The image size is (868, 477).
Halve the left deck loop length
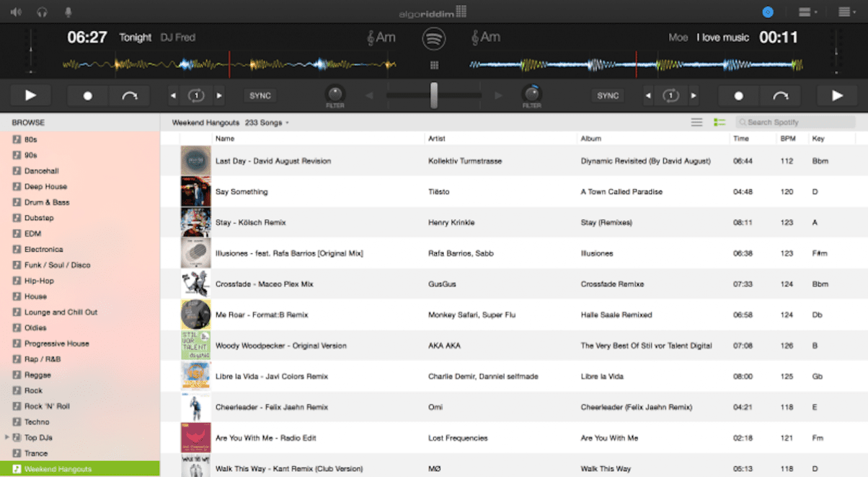[173, 95]
